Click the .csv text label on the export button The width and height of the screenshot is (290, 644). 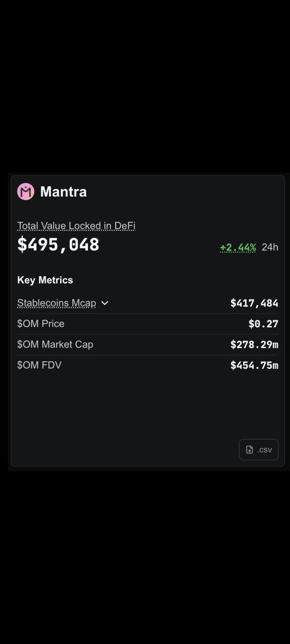[264, 450]
